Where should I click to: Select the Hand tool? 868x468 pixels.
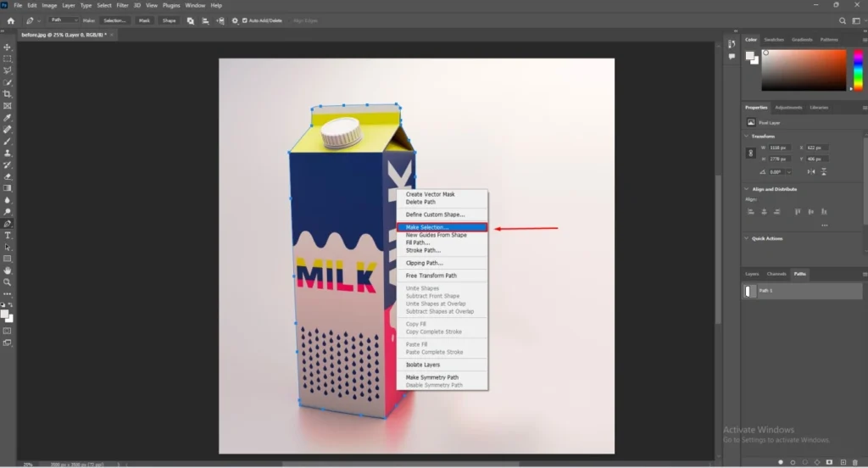[7, 270]
